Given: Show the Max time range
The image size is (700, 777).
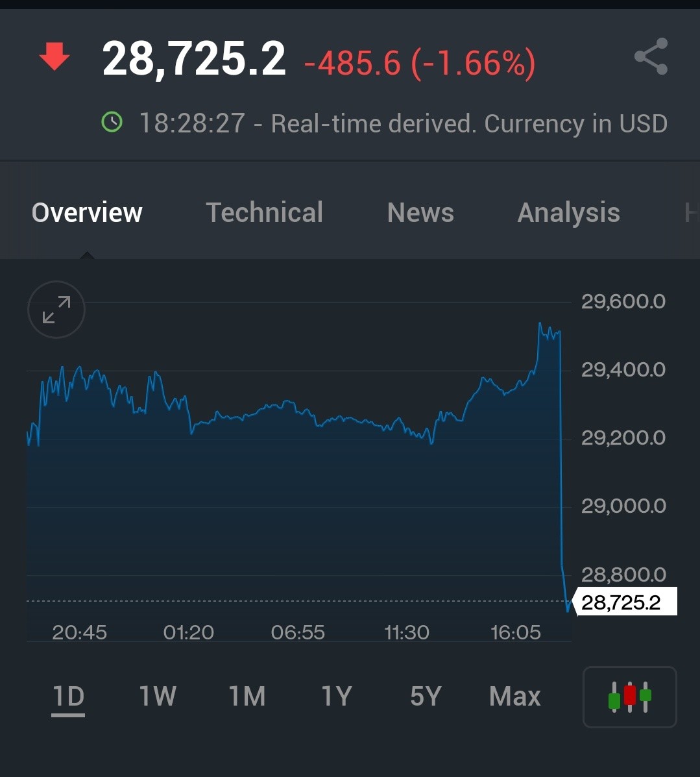Looking at the screenshot, I should pyautogui.click(x=514, y=697).
